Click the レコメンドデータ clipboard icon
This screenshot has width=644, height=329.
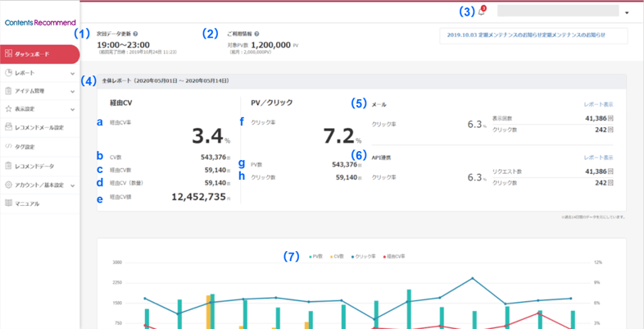pos(9,166)
